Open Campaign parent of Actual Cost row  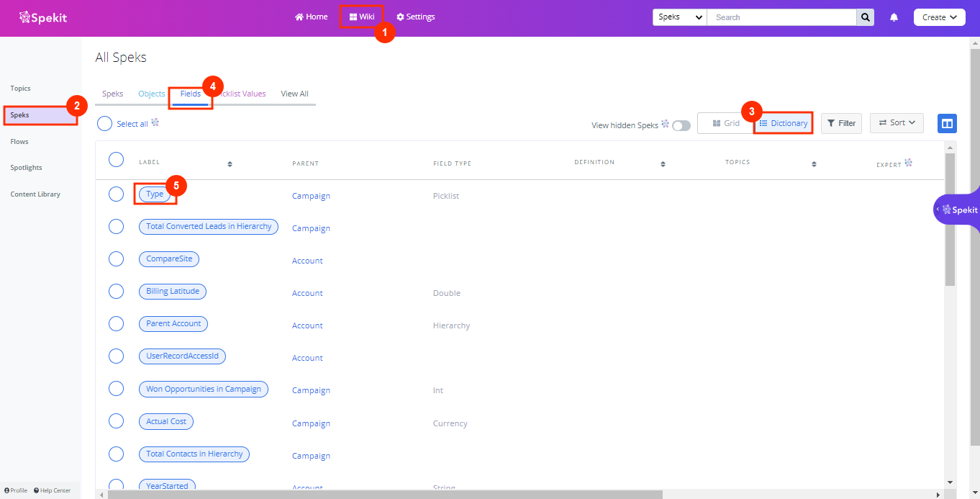[x=311, y=423]
